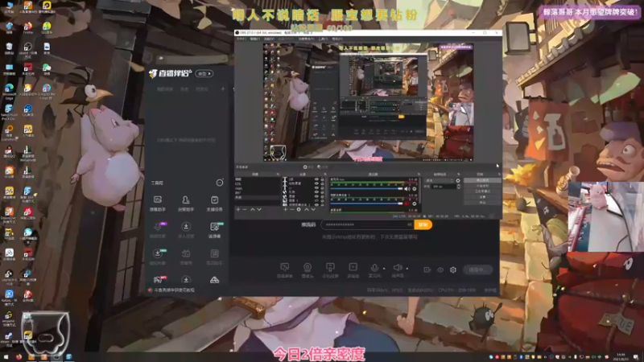Add a new scene with the OBS scenes plus button
Viewport: 644px width, 362px height.
238,209
